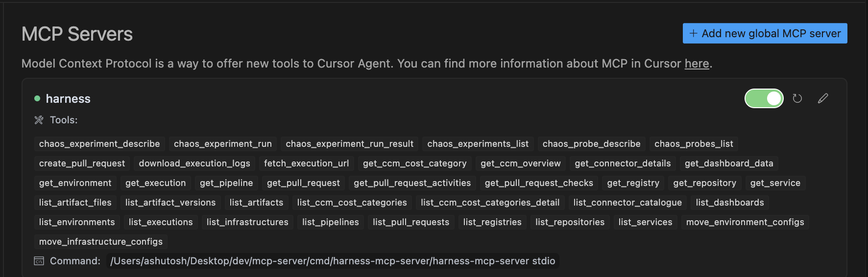
Task: Select the get_pull_request_checks tool
Action: [x=539, y=183]
